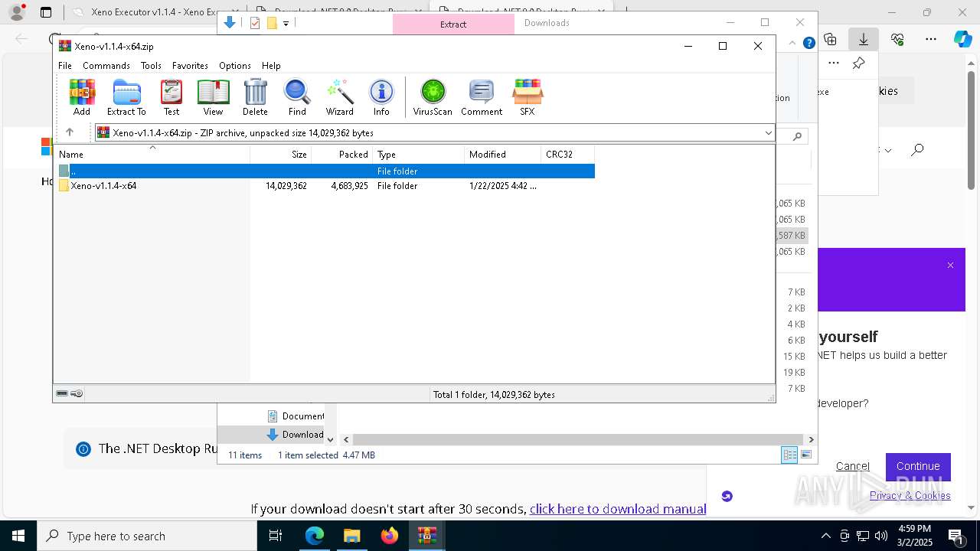Sort by CRC32 column header
Image resolution: width=980 pixels, height=551 pixels.
[x=568, y=155]
